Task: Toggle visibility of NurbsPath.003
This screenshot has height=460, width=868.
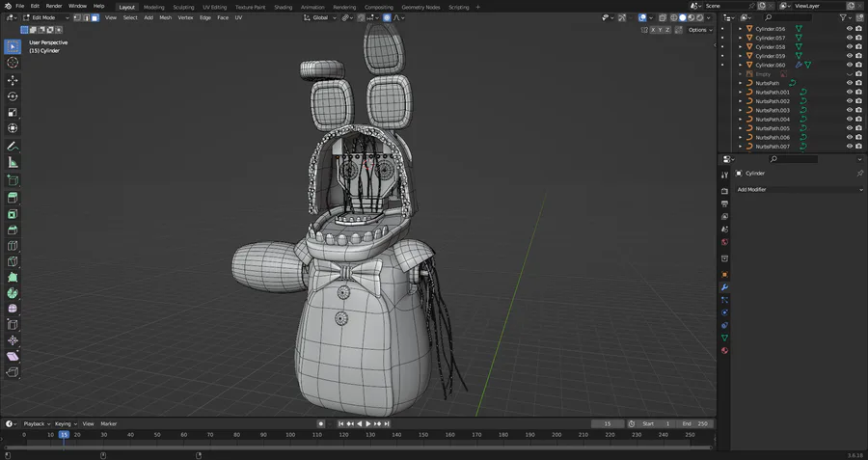Action: click(x=849, y=110)
